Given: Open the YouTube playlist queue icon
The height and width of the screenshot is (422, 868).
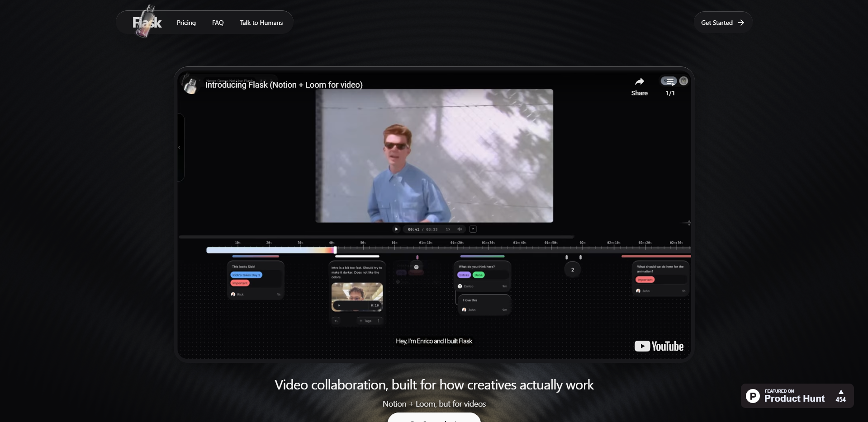Looking at the screenshot, I should pos(669,81).
